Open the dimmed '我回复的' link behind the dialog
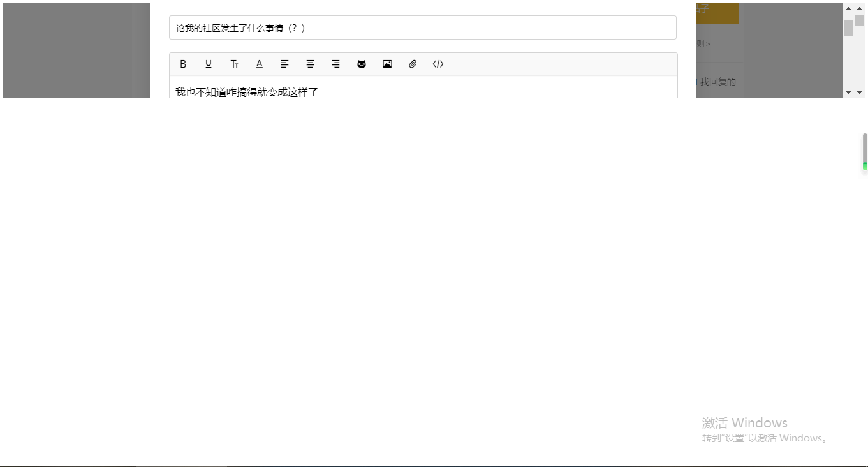868x467 pixels. pyautogui.click(x=718, y=82)
